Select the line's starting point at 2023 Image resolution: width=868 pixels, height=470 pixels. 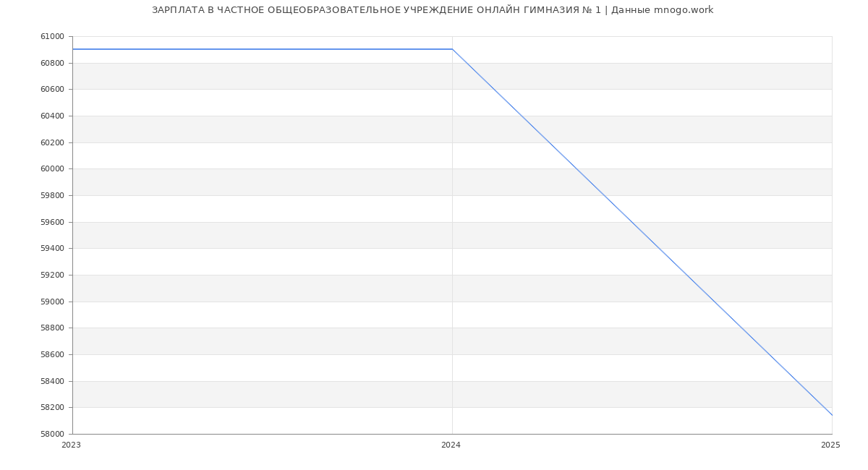coord(73,49)
